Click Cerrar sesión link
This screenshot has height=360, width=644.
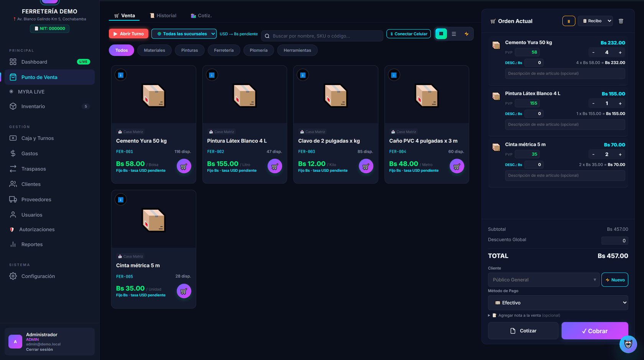[39, 350]
